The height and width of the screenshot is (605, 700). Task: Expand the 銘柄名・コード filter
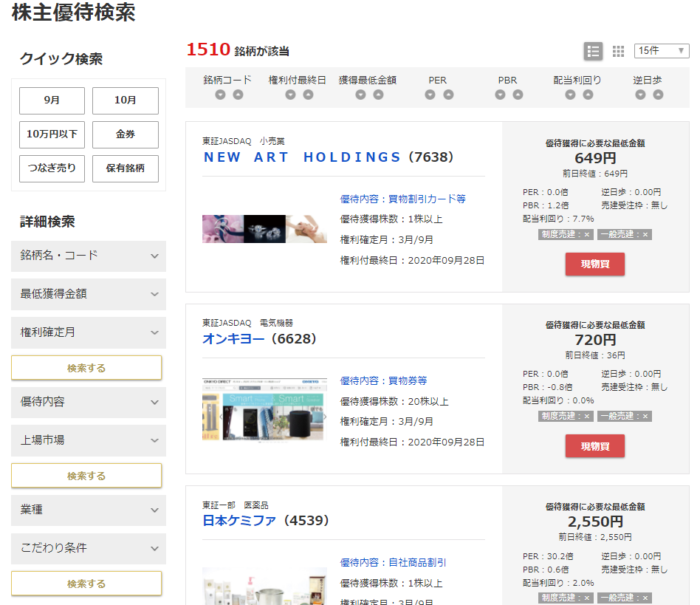[x=89, y=256]
